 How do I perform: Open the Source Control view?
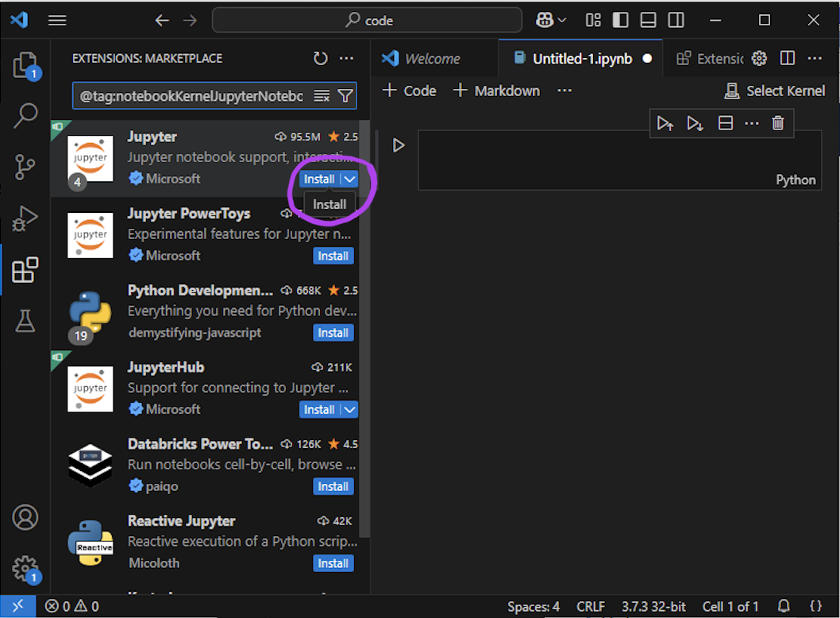click(x=25, y=167)
